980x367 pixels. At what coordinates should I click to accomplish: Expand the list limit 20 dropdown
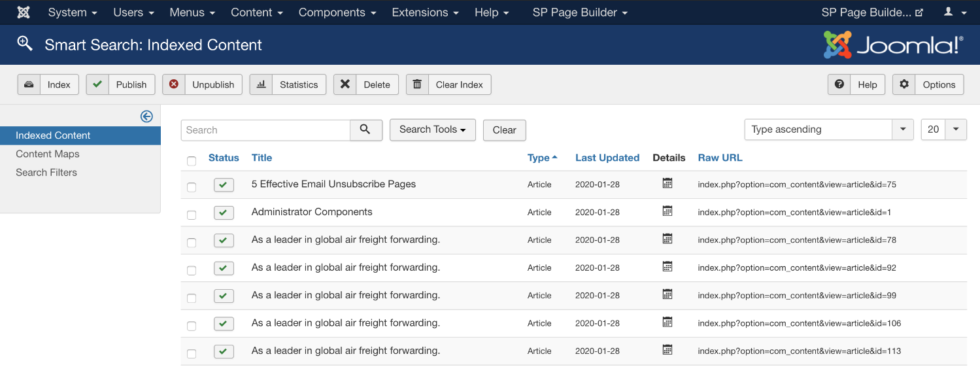[943, 130]
